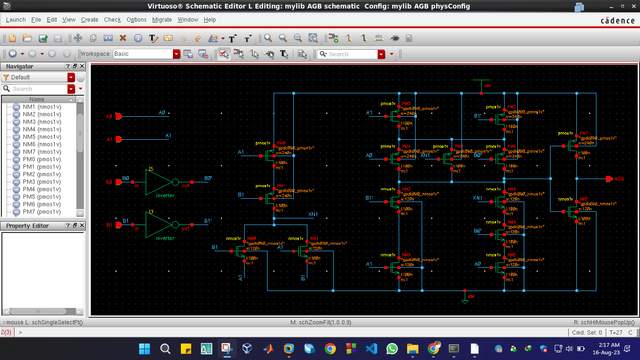Toggle the select-all filter button in toolbar
The height and width of the screenshot is (360, 640).
224,54
